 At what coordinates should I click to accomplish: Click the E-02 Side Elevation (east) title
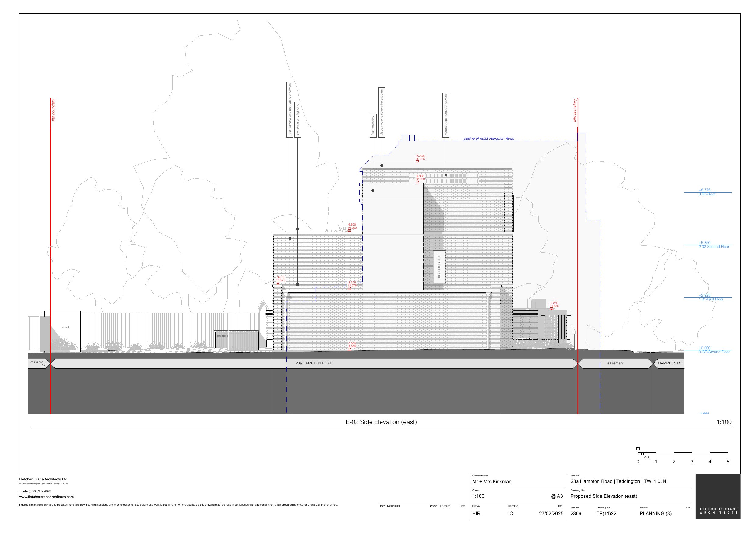(381, 422)
